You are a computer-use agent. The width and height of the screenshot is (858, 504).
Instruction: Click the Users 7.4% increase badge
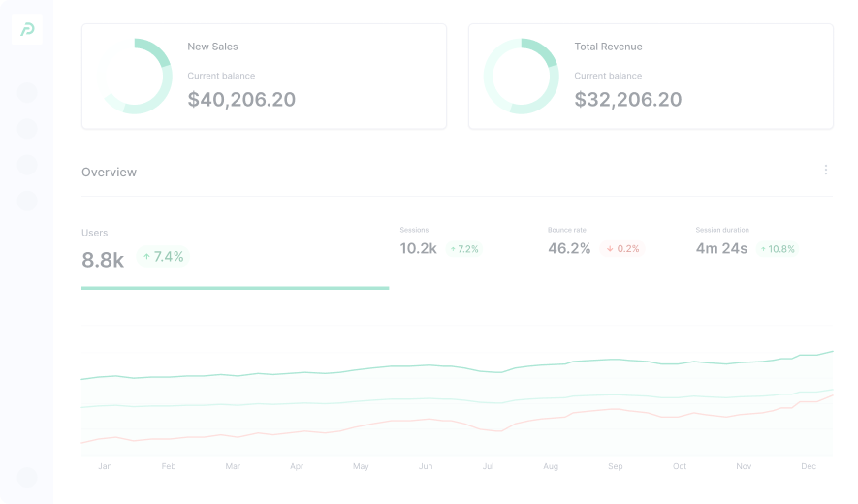163,257
